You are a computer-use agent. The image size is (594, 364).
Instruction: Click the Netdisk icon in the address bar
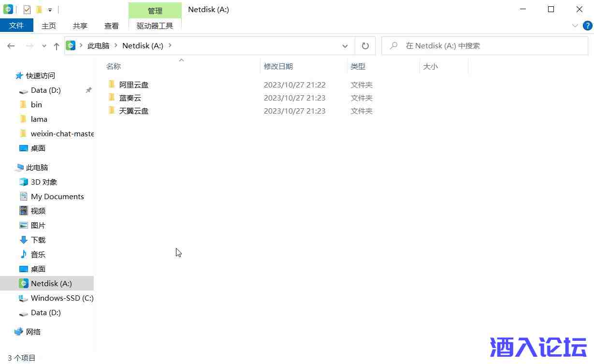pos(71,45)
